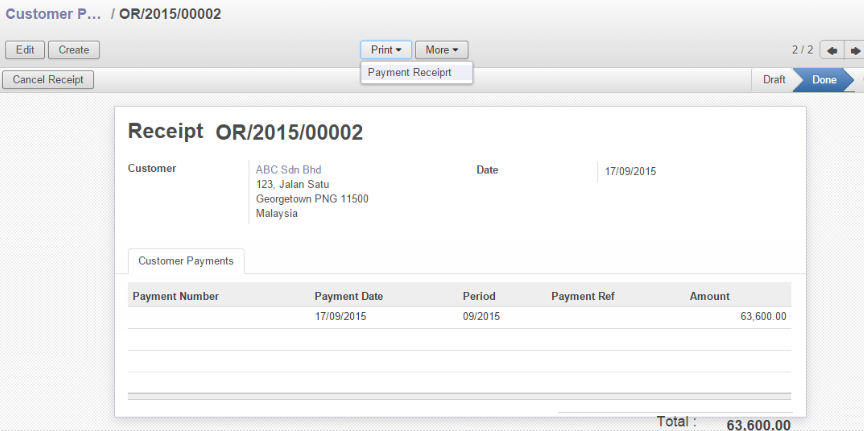864x431 pixels.
Task: Click the 2 / 2 pager counter
Action: tap(802, 50)
